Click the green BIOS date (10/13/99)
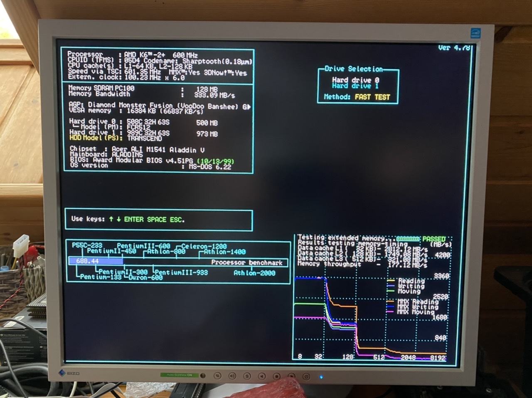This screenshot has height=398, width=532. pos(215,161)
